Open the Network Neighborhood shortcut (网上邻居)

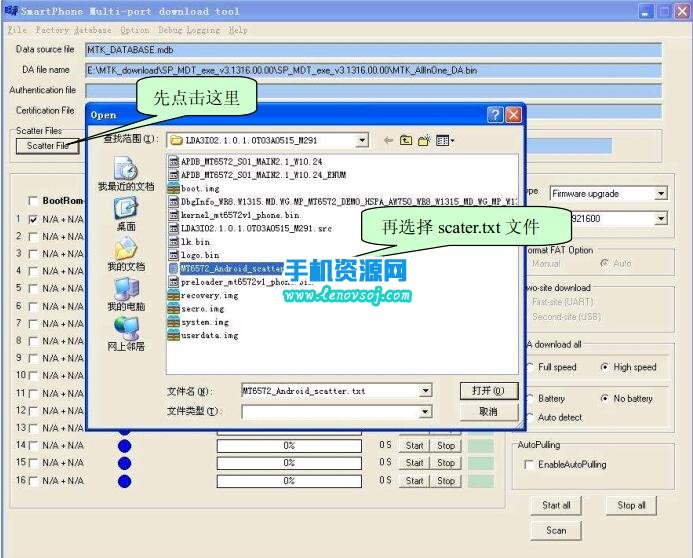(126, 334)
